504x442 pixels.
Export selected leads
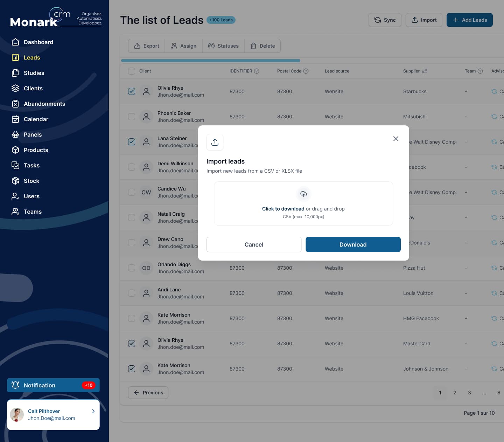[x=146, y=46]
